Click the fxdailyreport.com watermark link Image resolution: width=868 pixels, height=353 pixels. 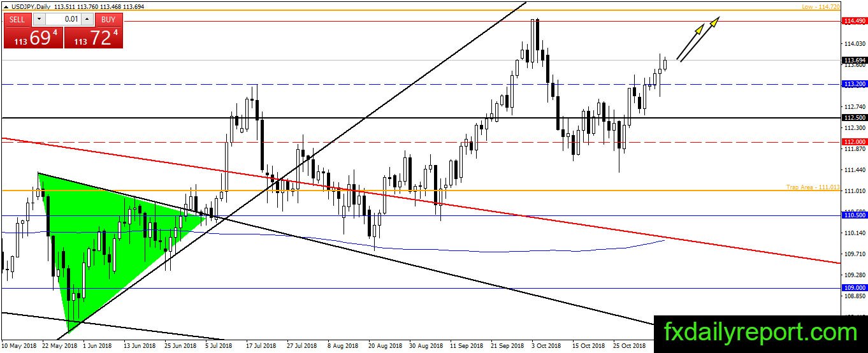761,332
